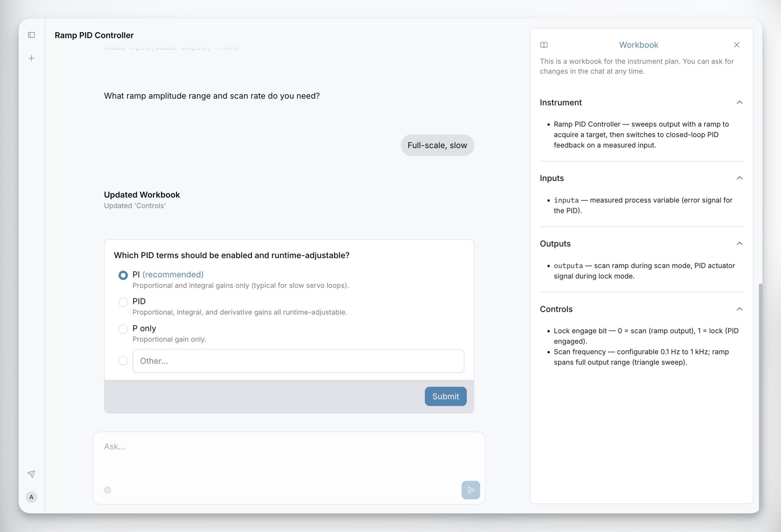The image size is (781, 532).
Task: Select the Other radio option
Action: point(123,361)
